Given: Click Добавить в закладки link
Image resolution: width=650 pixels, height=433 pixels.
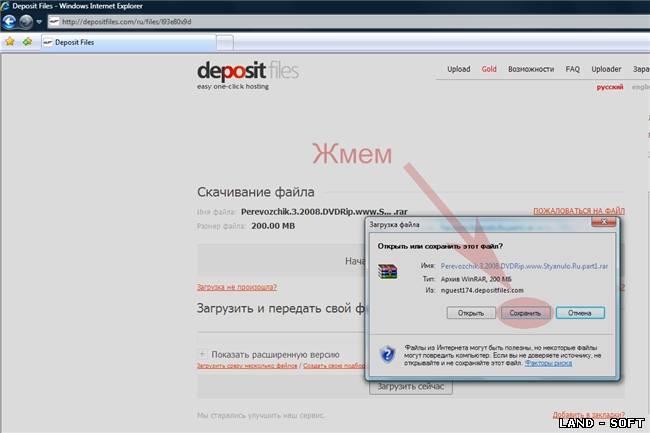Looking at the screenshot, I should point(588,415).
